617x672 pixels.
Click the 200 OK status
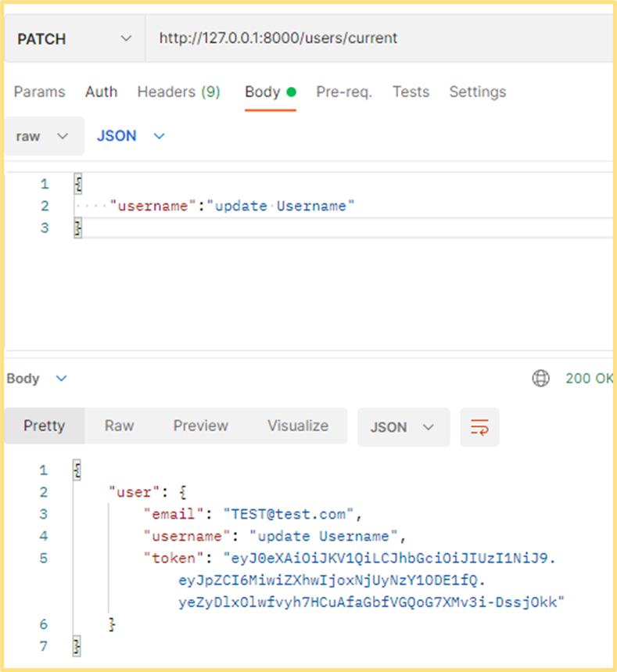click(589, 379)
